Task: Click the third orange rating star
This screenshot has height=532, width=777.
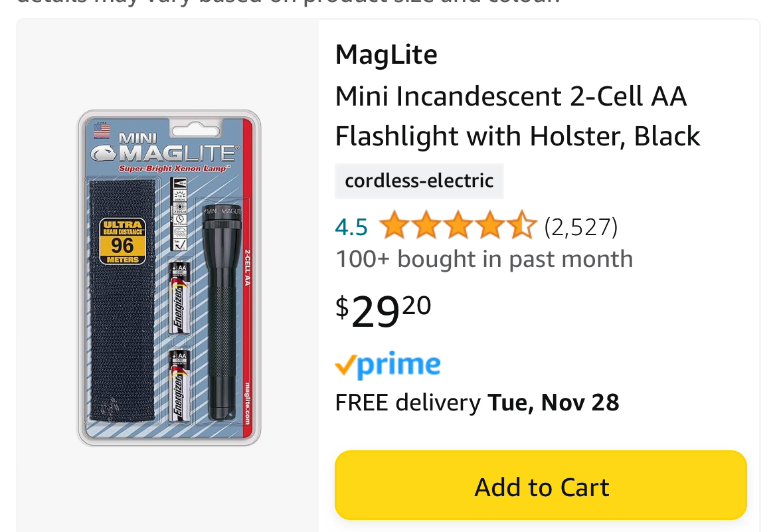Action: [458, 226]
